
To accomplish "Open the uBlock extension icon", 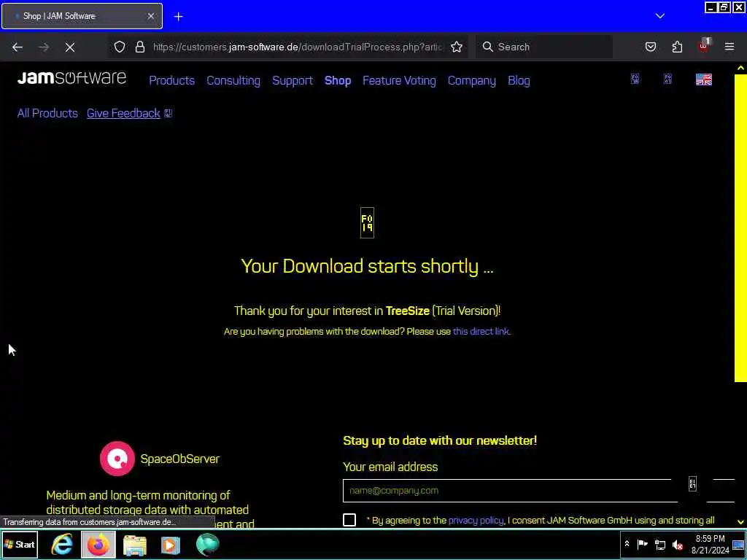I will [704, 46].
